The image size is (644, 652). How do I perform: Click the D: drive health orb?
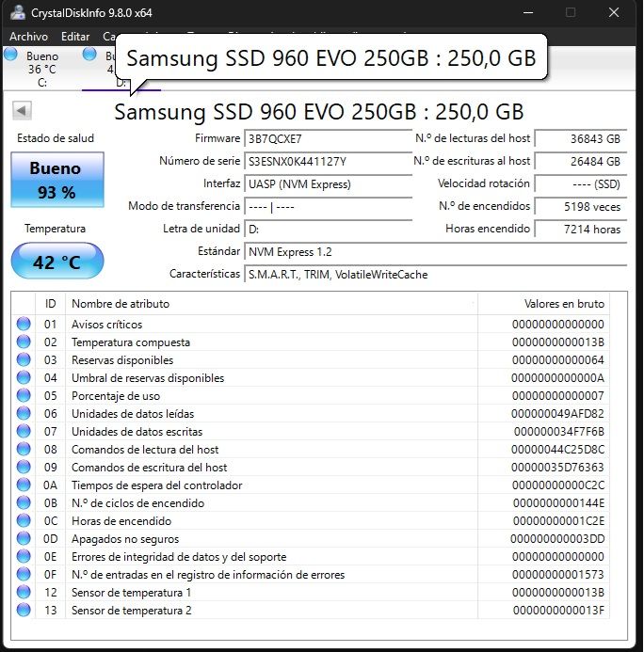click(x=89, y=54)
